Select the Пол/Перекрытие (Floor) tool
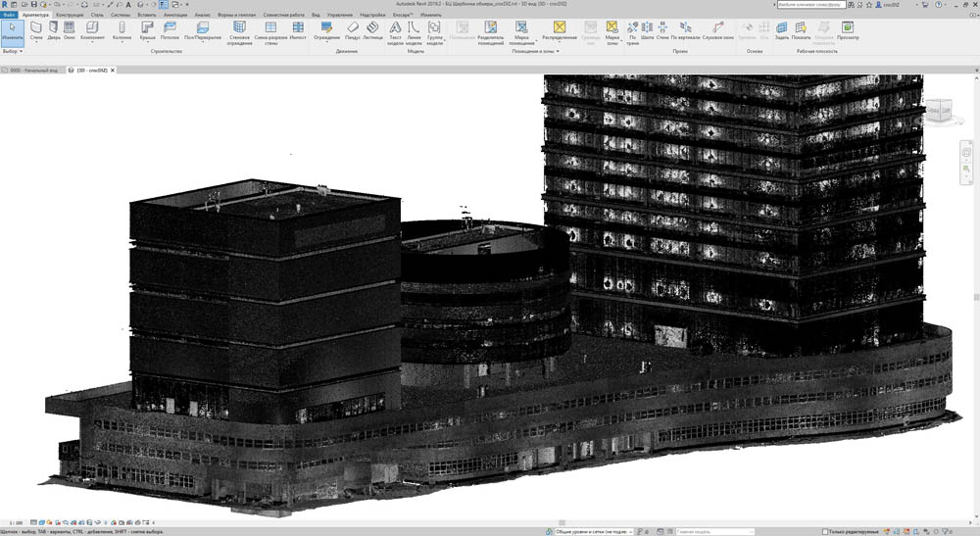Screen dimensions: 980x536 tap(203, 30)
